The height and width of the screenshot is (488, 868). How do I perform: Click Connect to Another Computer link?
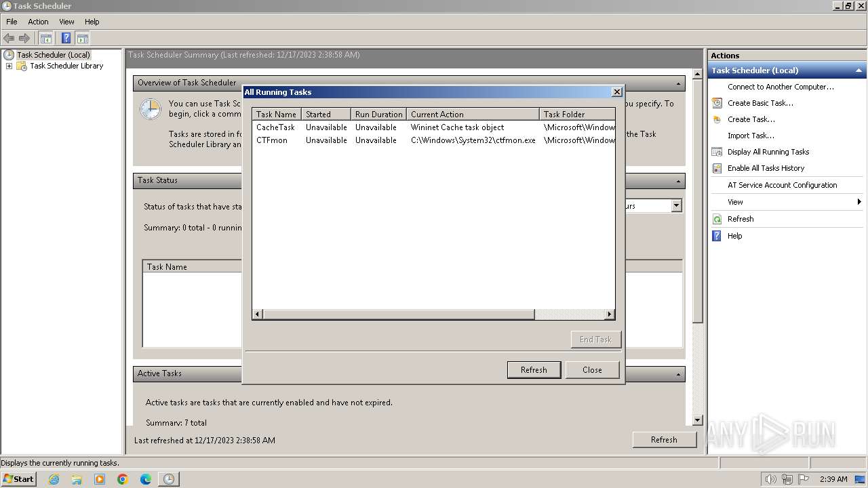[x=781, y=87]
